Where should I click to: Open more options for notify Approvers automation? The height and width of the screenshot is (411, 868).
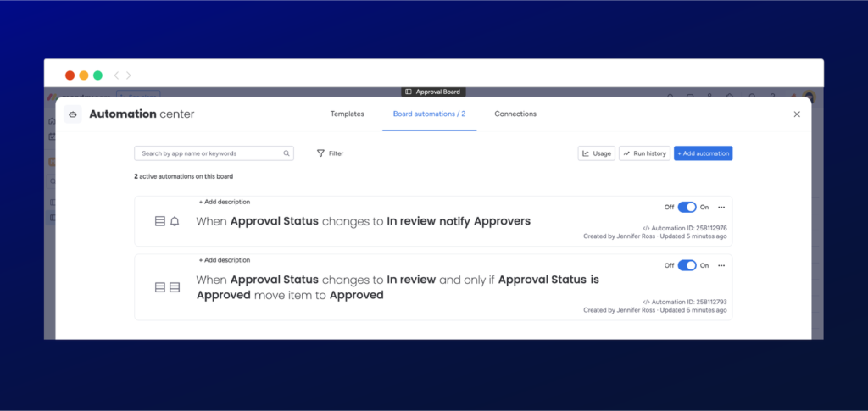721,208
